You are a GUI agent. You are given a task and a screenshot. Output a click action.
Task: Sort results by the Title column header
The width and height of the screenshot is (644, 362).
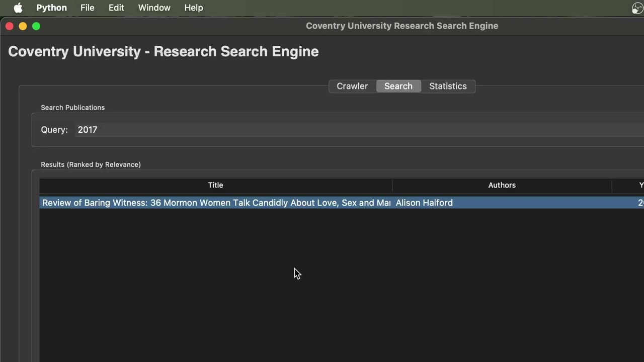tap(216, 185)
